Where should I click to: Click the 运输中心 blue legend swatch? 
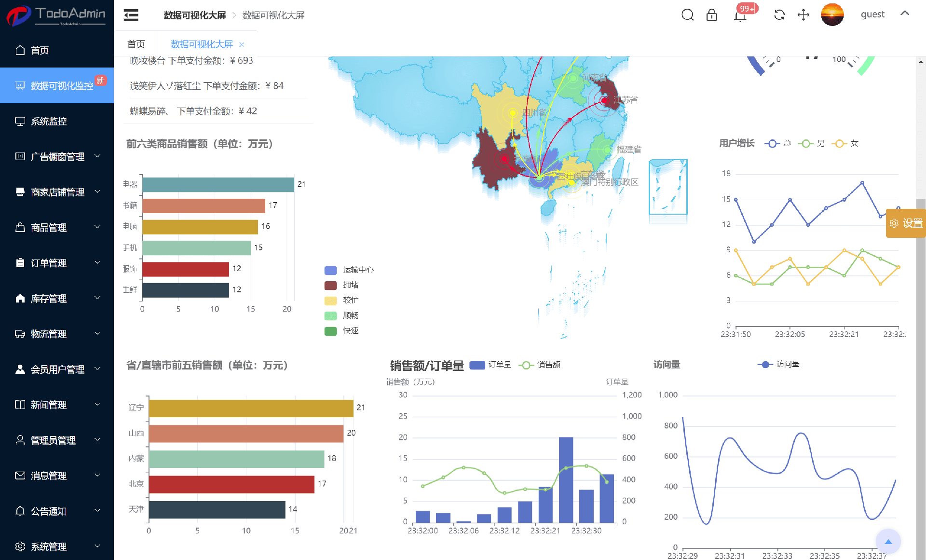(330, 270)
